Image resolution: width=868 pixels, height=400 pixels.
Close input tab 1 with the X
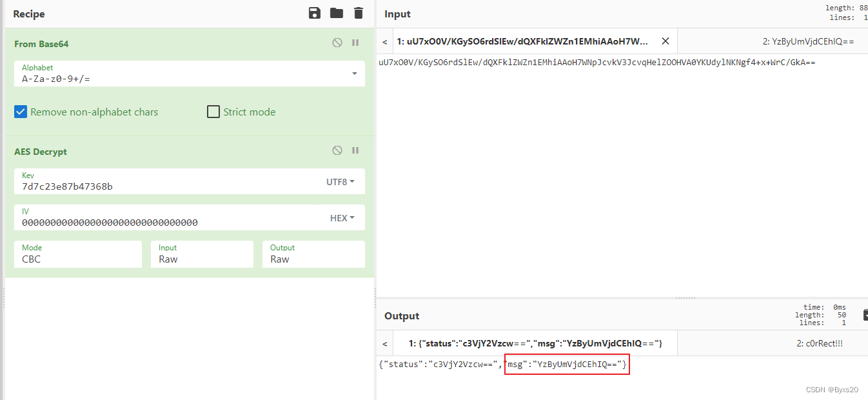(665, 40)
